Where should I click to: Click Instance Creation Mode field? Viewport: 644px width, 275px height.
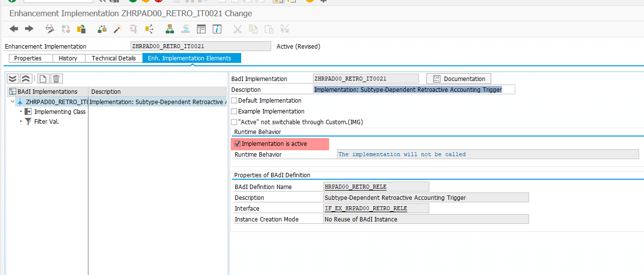pos(426,219)
